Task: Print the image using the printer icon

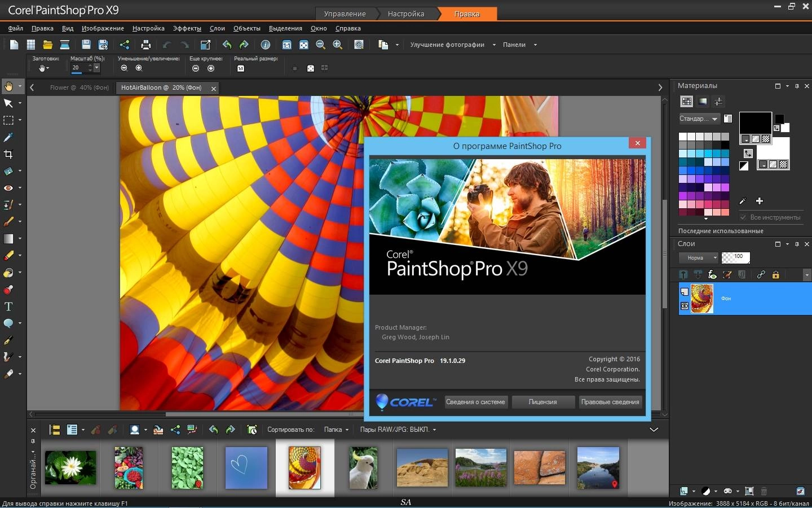Action: click(145, 45)
